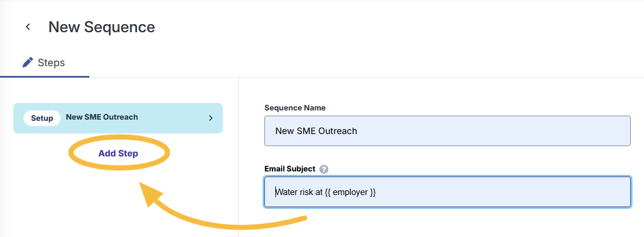
Task: Switch to the Steps tab
Action: pyautogui.click(x=44, y=63)
